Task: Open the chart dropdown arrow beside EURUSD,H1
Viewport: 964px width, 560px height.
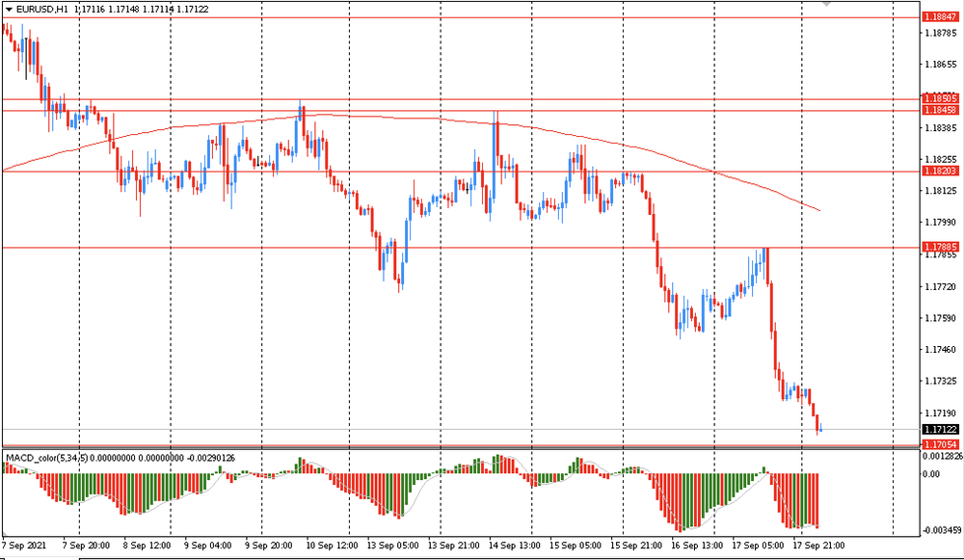Action: (9, 10)
